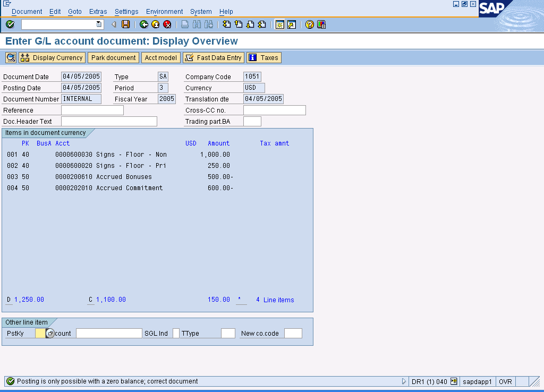Click the credit total 1,100.00
This screenshot has height=392, width=544.
[x=111, y=300]
